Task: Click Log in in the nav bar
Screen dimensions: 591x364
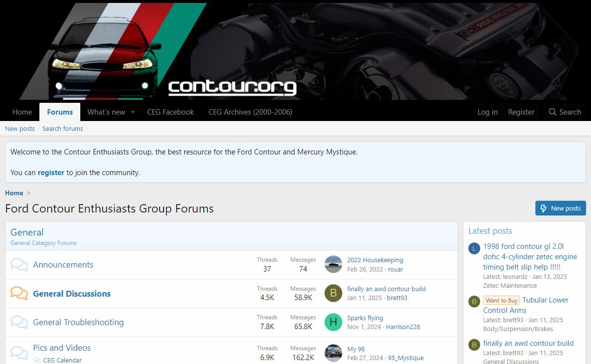Action: [x=488, y=112]
